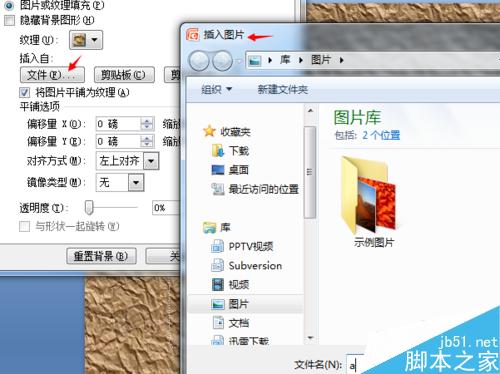Select 最近访问的位置 in the navigation pane
This screenshot has width=500, height=374.
pos(263,189)
